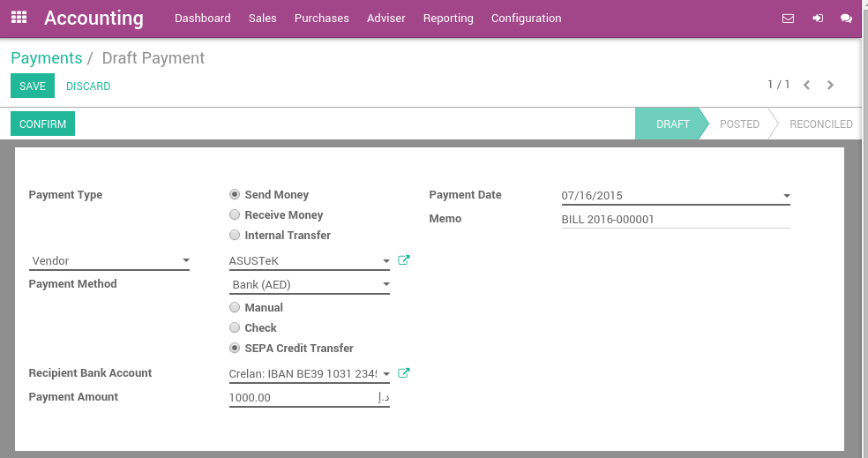868x458 pixels.
Task: Click the Memo input field
Action: (675, 219)
